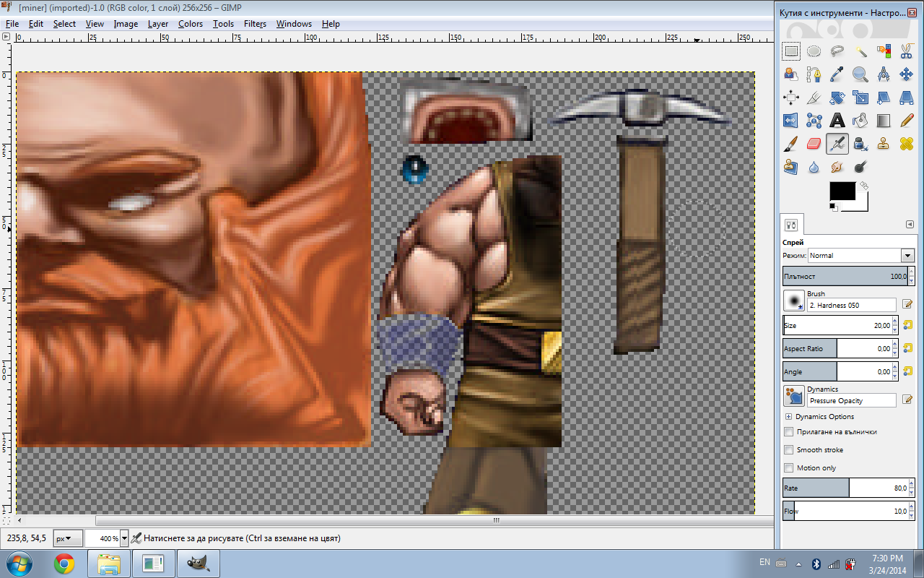The width and height of the screenshot is (924, 578).
Task: Select the Heal bandage tool
Action: tap(907, 144)
